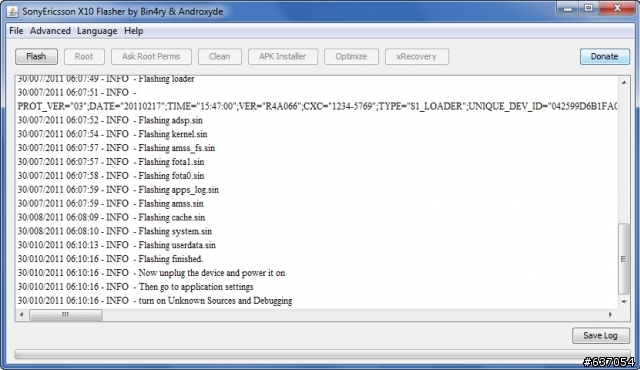Select the 'Flashing fota0.sin' log line
Screen dimensions: 640x370
coord(111,176)
